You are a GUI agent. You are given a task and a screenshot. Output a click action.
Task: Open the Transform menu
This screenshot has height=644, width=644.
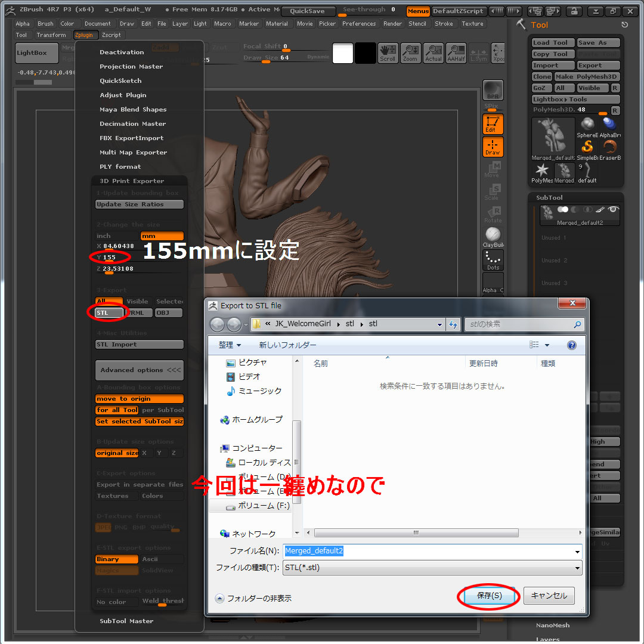tap(51, 35)
